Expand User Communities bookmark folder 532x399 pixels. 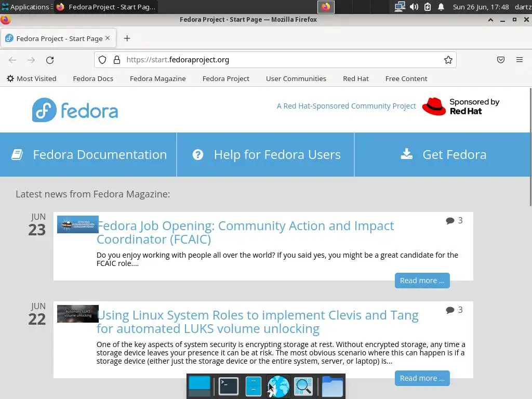click(296, 79)
